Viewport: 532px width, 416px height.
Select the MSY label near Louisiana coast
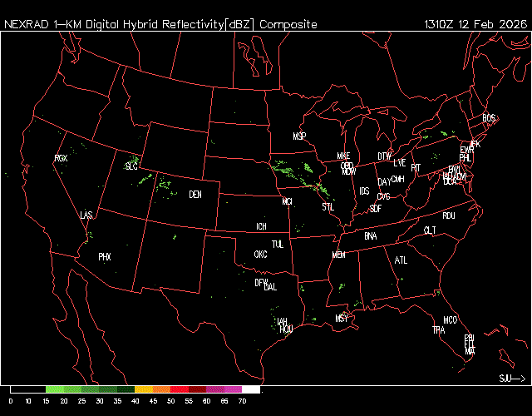click(342, 319)
